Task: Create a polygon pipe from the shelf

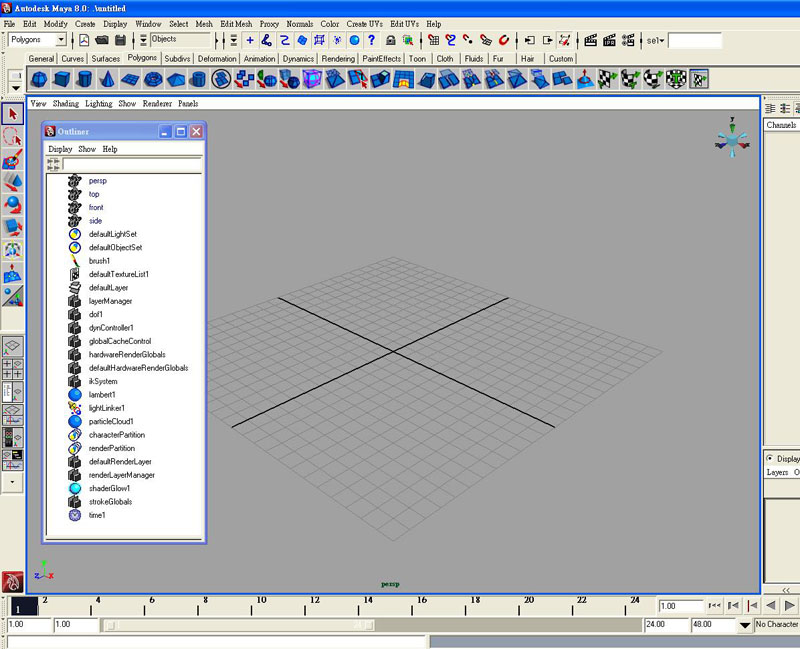Action: (x=198, y=79)
